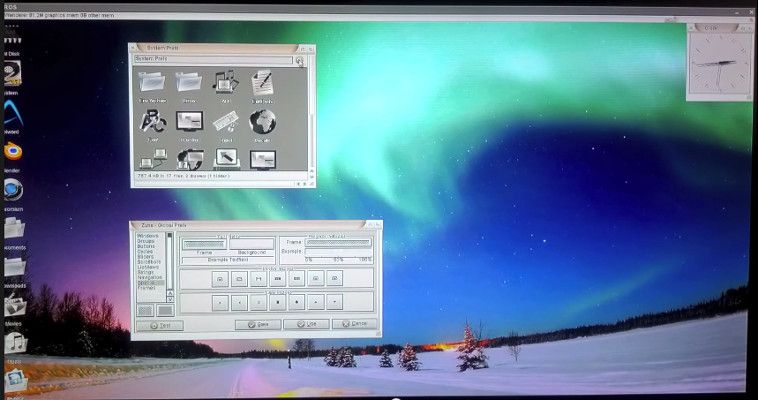Screen dimensions: 758x400
Task: Open the first folder in System Prefs
Action: 153,82
